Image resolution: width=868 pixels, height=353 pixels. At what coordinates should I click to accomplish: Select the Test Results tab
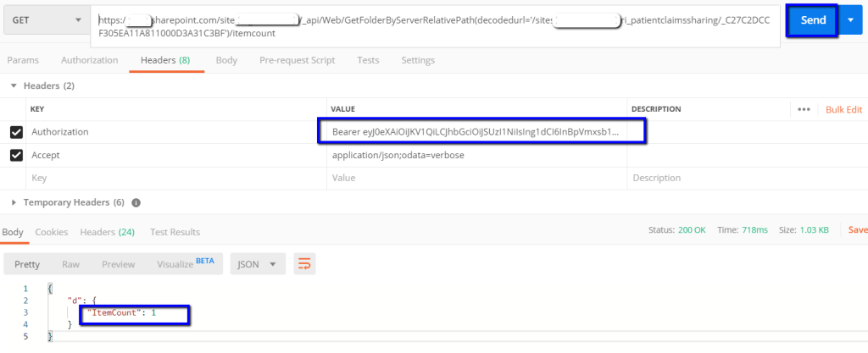click(175, 232)
